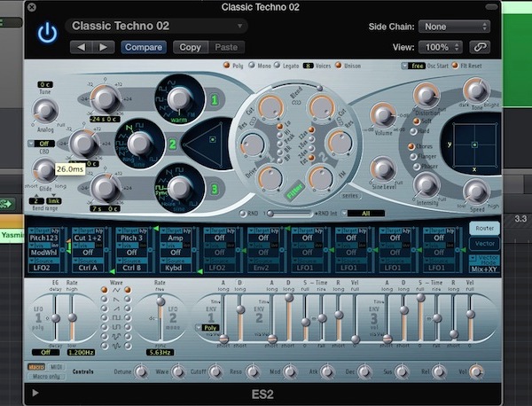Select the Flanger effect
The height and width of the screenshot is (406, 532).
[413, 157]
